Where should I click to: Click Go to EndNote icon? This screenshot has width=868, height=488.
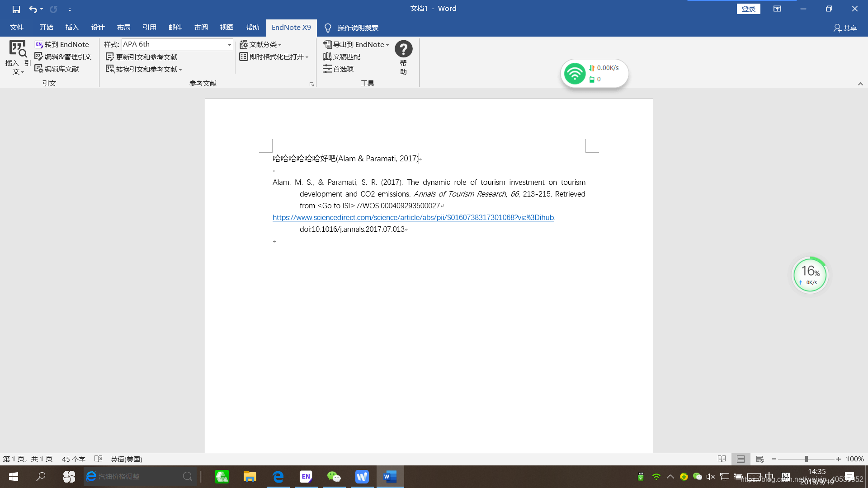39,44
